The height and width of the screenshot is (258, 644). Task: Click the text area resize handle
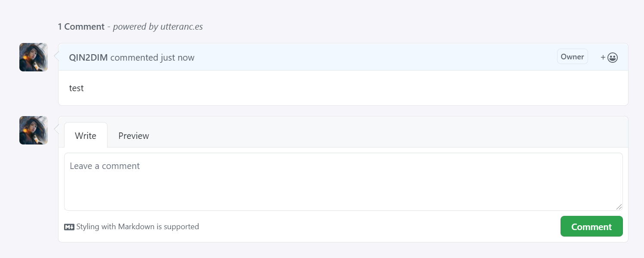[619, 207]
